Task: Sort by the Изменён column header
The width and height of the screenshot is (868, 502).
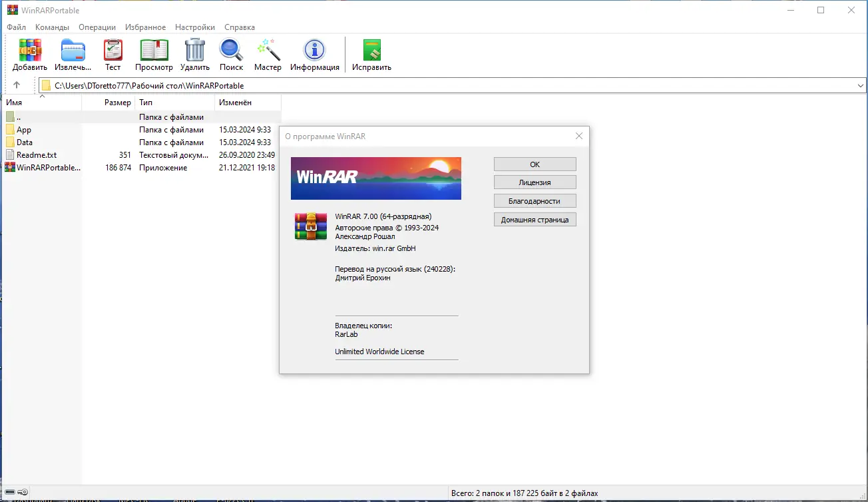Action: tap(248, 103)
